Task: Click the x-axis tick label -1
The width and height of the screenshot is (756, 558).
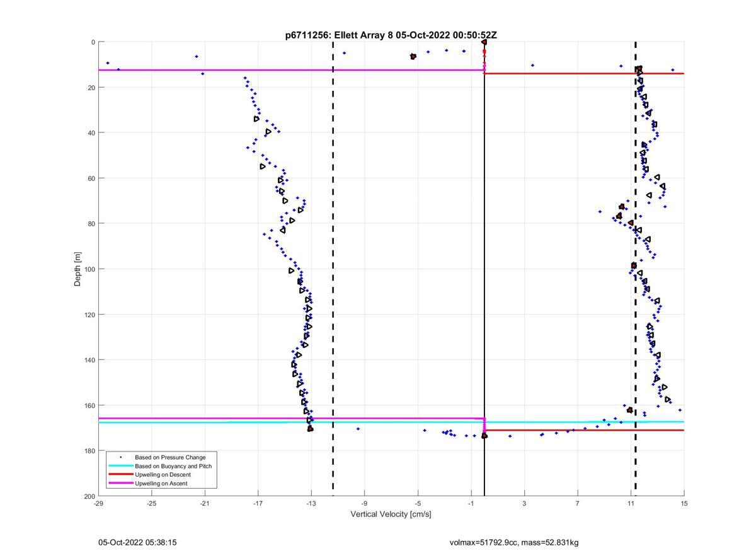Action: [471, 503]
